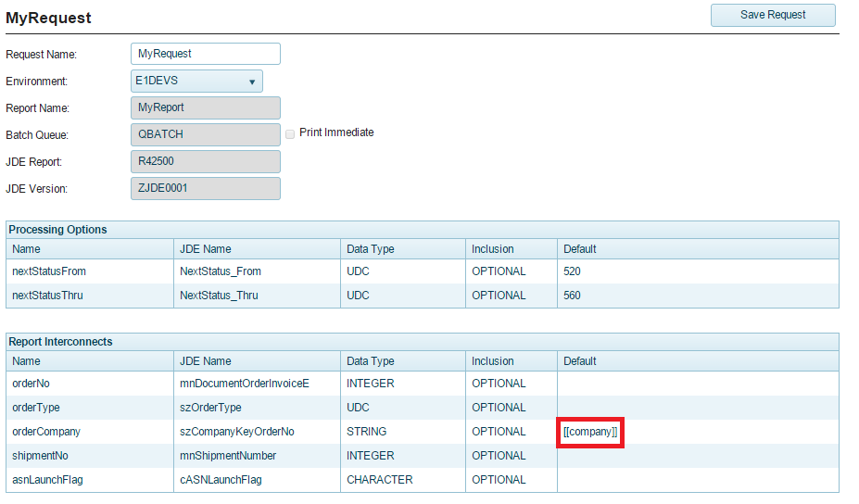The width and height of the screenshot is (859, 504).
Task: Select the Batch Queue field with QBATCH
Action: pos(205,134)
